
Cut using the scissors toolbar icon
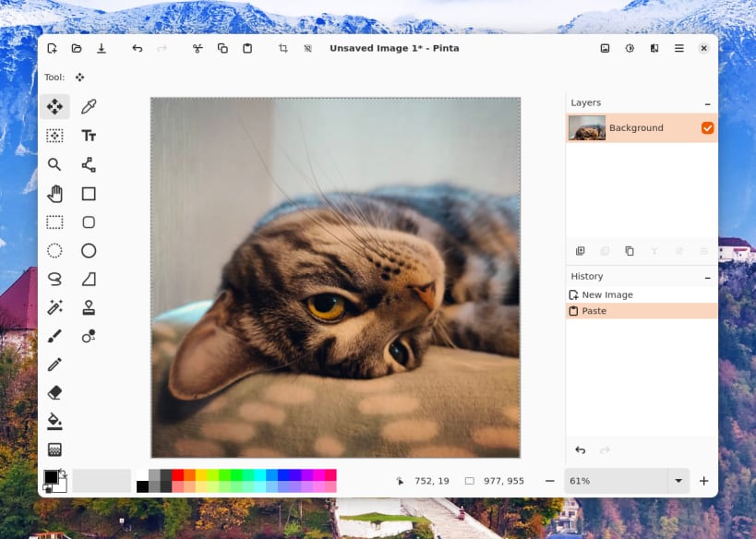(198, 48)
